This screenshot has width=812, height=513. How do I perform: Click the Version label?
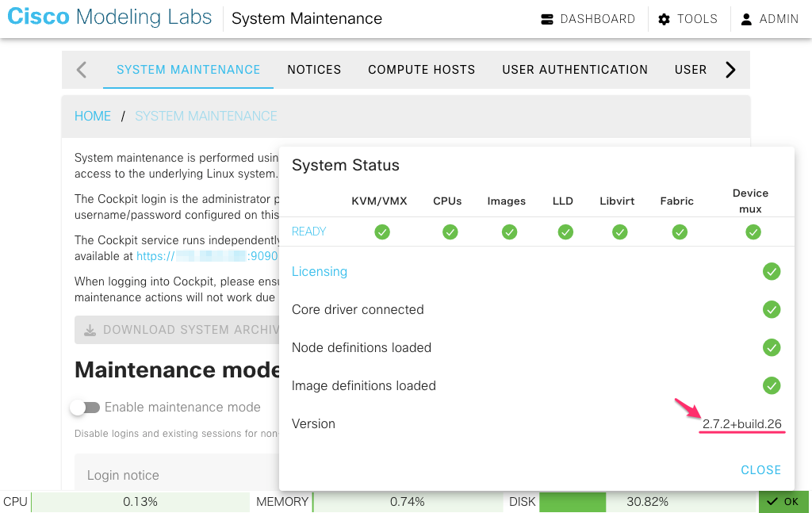[x=313, y=424]
